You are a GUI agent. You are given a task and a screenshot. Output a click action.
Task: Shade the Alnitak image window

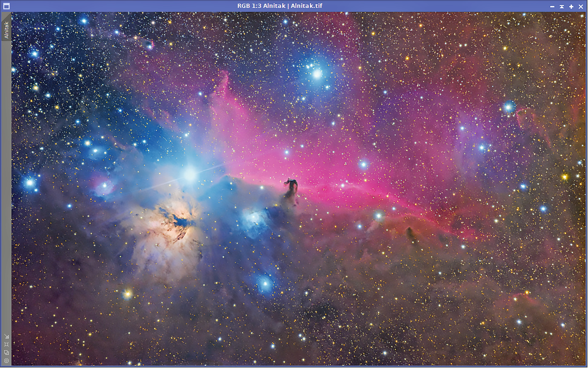[562, 6]
